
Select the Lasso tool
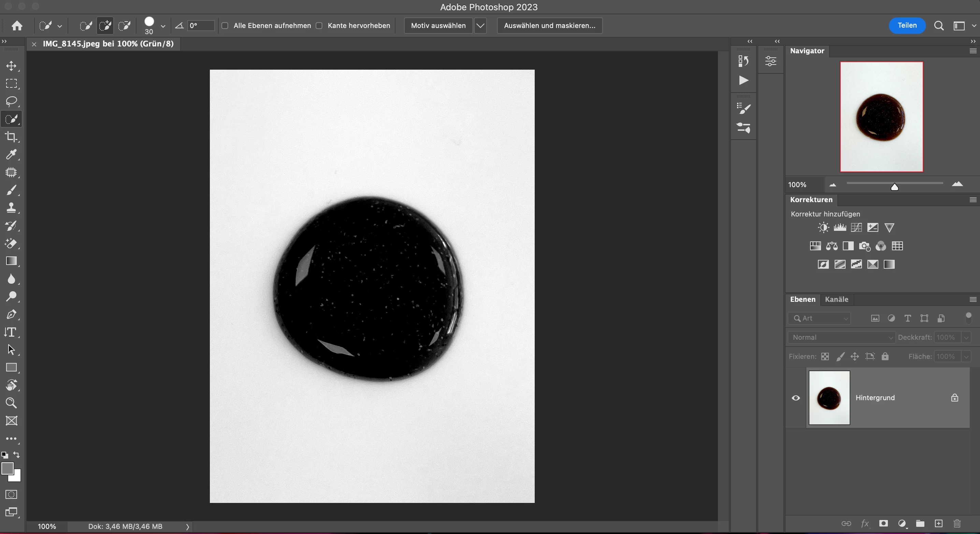pyautogui.click(x=11, y=101)
